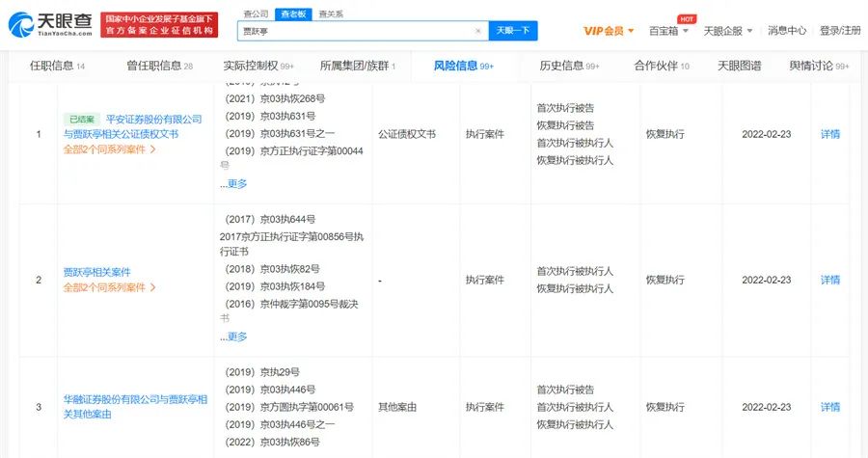
Task: Click the 登录/注册 link
Action: pyautogui.click(x=839, y=31)
